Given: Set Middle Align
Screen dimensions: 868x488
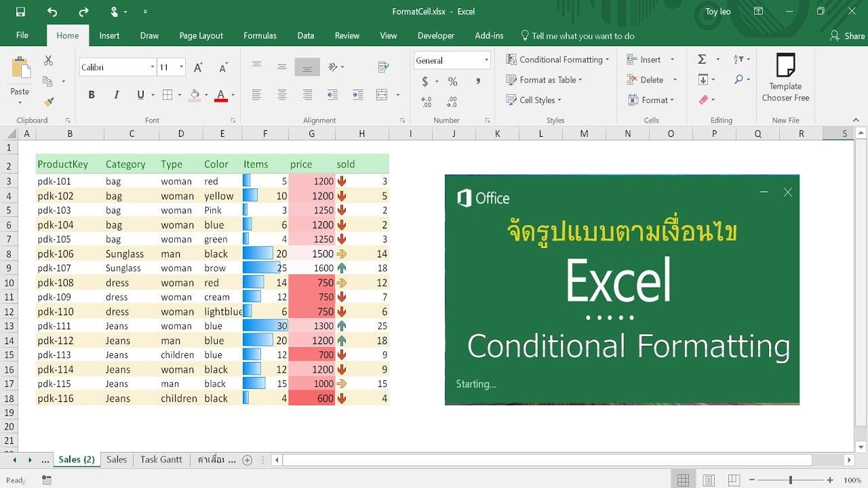Looking at the screenshot, I should point(281,66).
